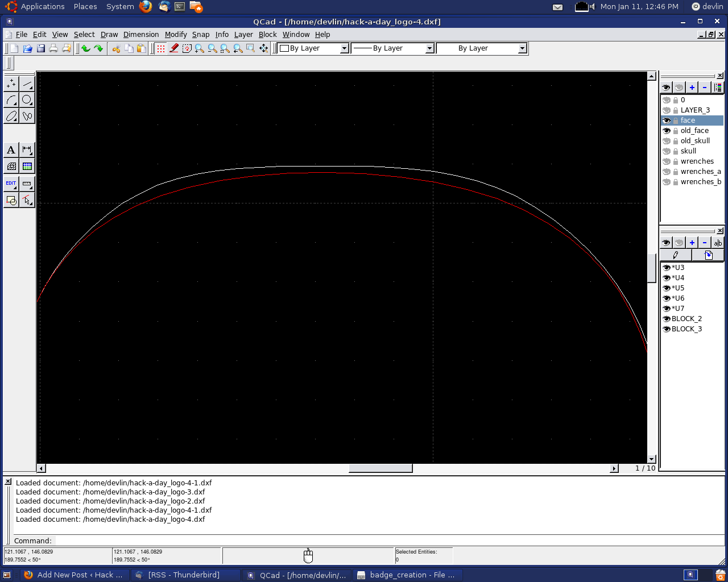
Task: Open the Dimension menu
Action: 141,35
